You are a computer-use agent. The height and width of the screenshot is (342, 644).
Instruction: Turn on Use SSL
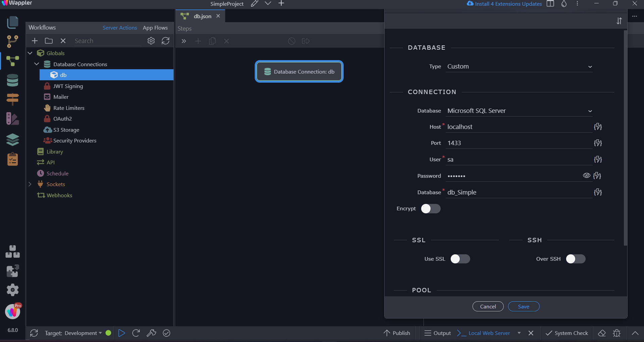click(460, 259)
